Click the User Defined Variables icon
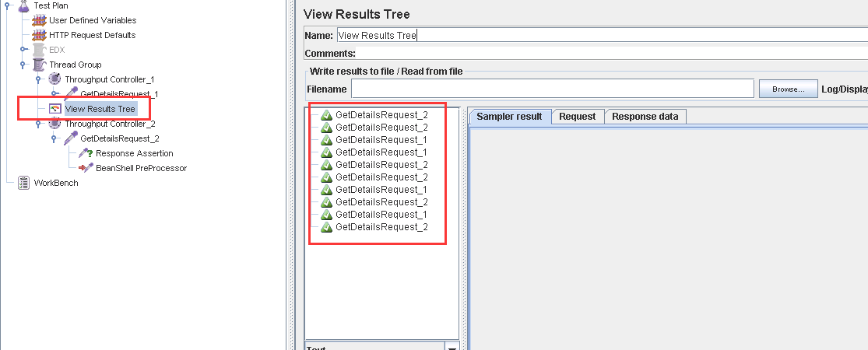 (x=39, y=20)
